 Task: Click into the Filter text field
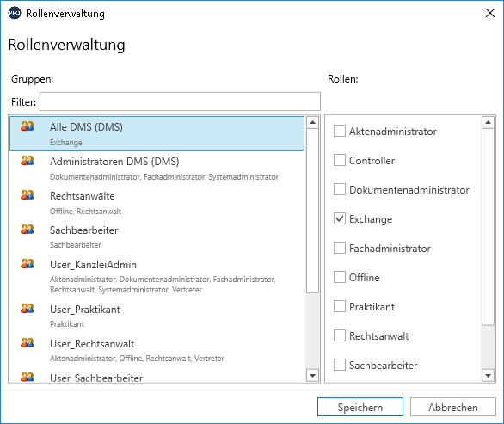click(180, 101)
